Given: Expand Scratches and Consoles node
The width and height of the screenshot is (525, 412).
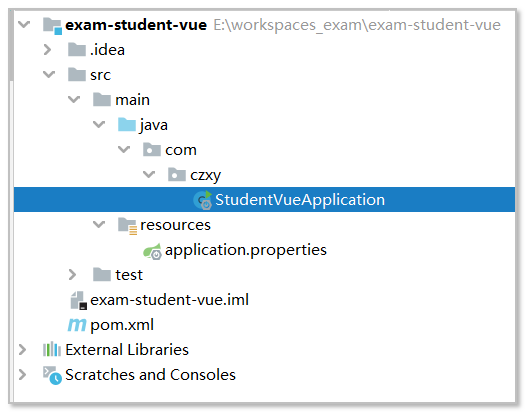Looking at the screenshot, I should 22,375.
